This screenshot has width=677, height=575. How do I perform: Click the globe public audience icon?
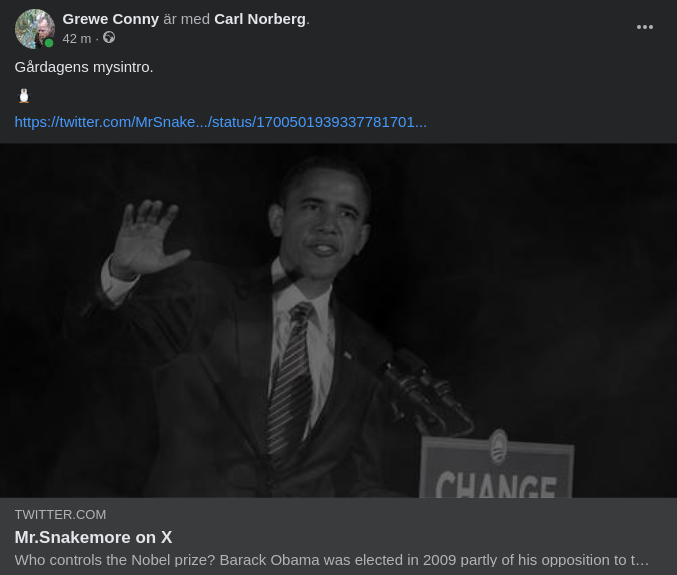(x=109, y=38)
